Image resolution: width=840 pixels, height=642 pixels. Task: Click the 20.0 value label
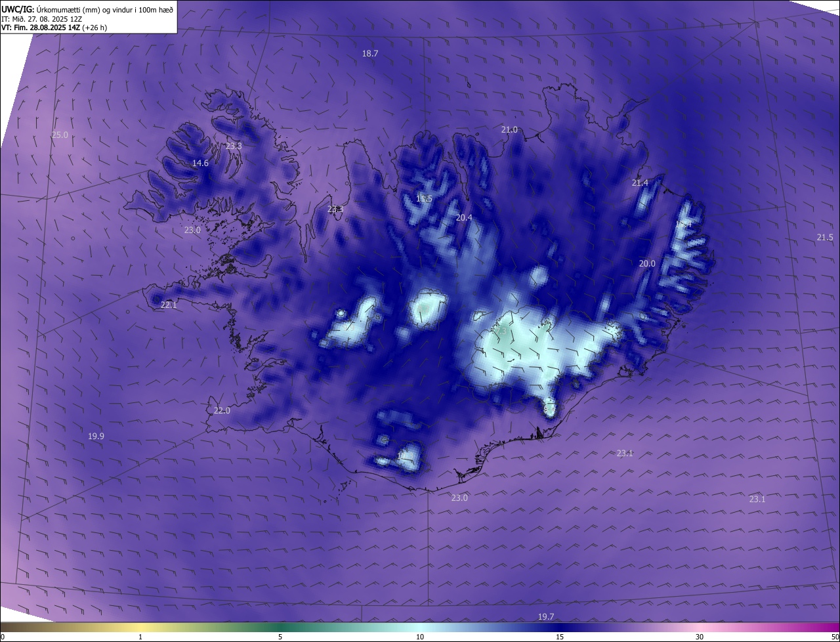point(647,263)
